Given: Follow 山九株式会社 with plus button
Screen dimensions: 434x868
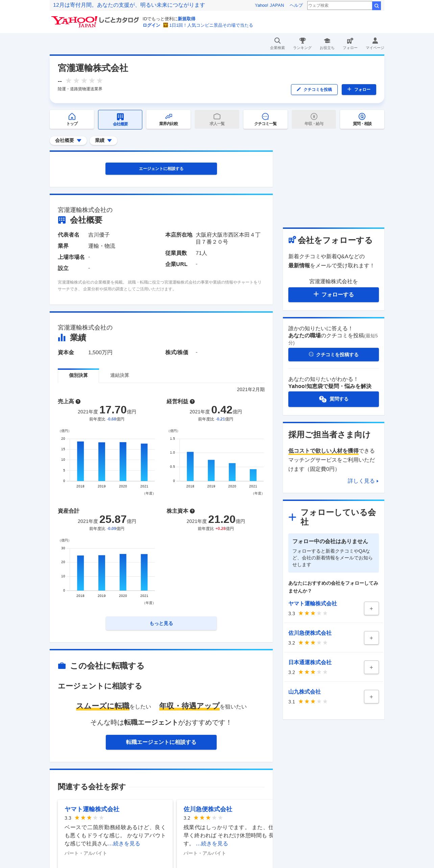Looking at the screenshot, I should (371, 697).
